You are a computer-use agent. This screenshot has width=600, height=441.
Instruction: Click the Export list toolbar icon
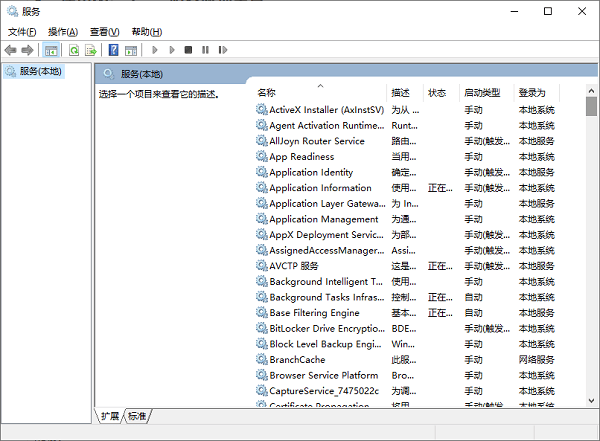(x=91, y=50)
